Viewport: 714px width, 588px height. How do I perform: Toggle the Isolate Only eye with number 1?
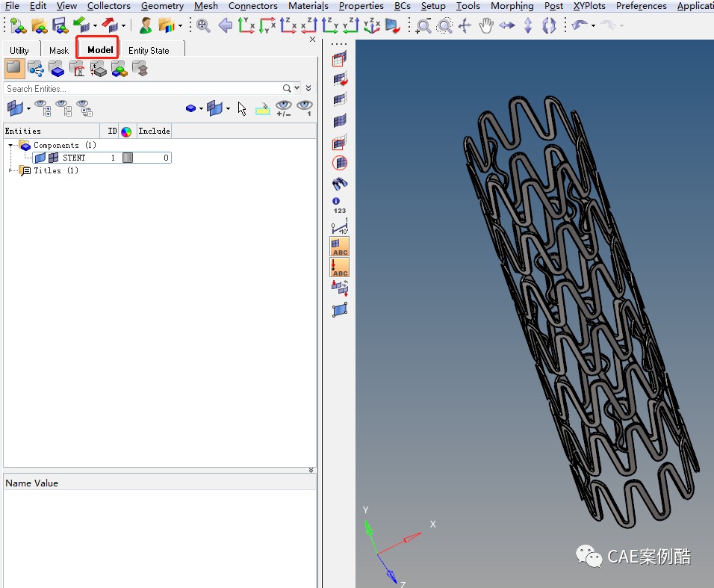(305, 108)
